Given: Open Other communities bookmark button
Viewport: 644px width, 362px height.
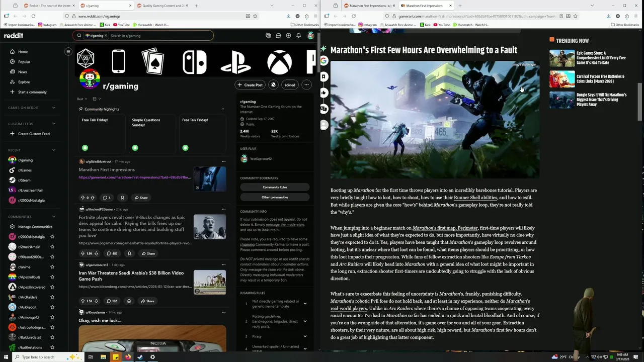Looking at the screenshot, I should [275, 197].
